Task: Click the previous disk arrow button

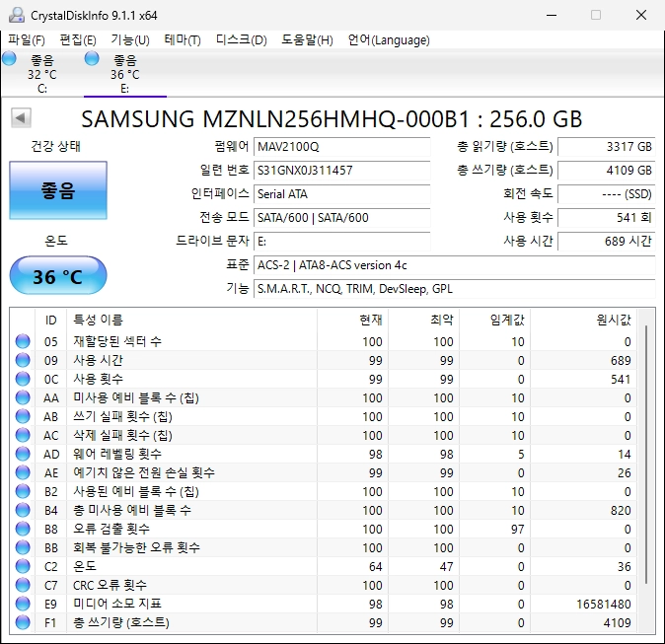Action: coord(21,118)
